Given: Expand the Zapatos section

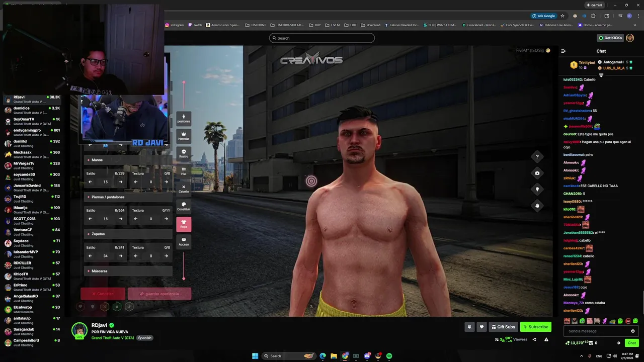Looking at the screenshot, I should [128, 234].
